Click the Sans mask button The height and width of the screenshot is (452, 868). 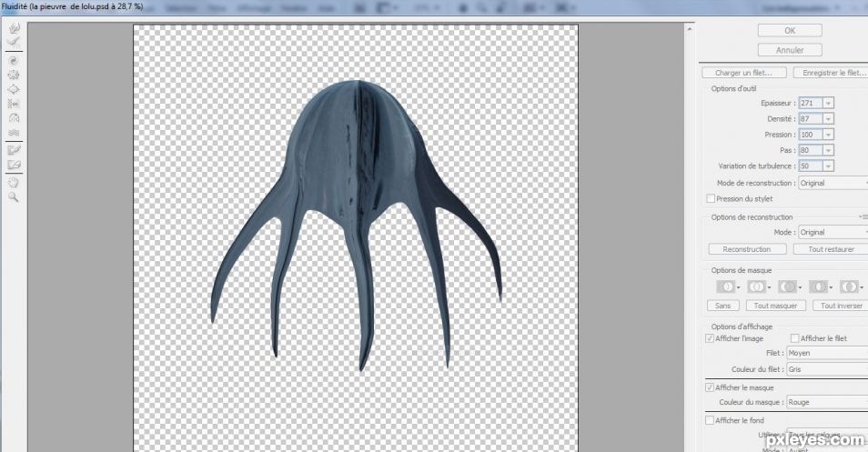point(722,306)
